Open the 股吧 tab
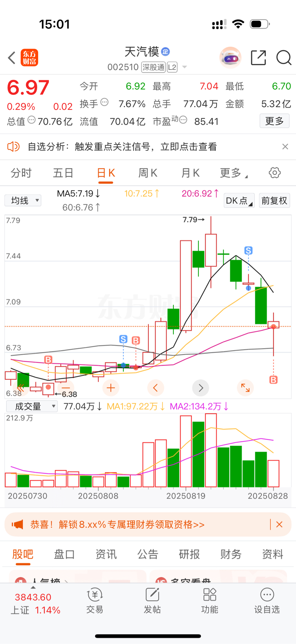Image resolution: width=296 pixels, height=644 pixels. pyautogui.click(x=23, y=554)
